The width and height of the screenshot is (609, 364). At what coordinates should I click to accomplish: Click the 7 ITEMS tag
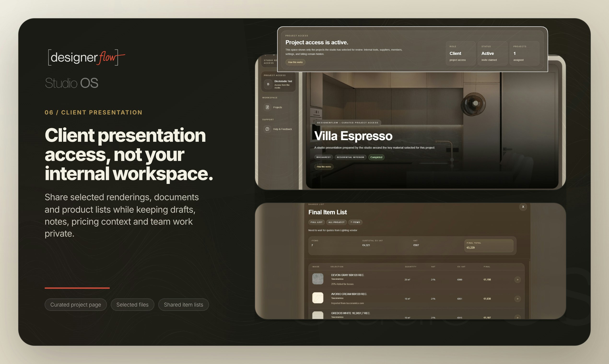coord(355,222)
